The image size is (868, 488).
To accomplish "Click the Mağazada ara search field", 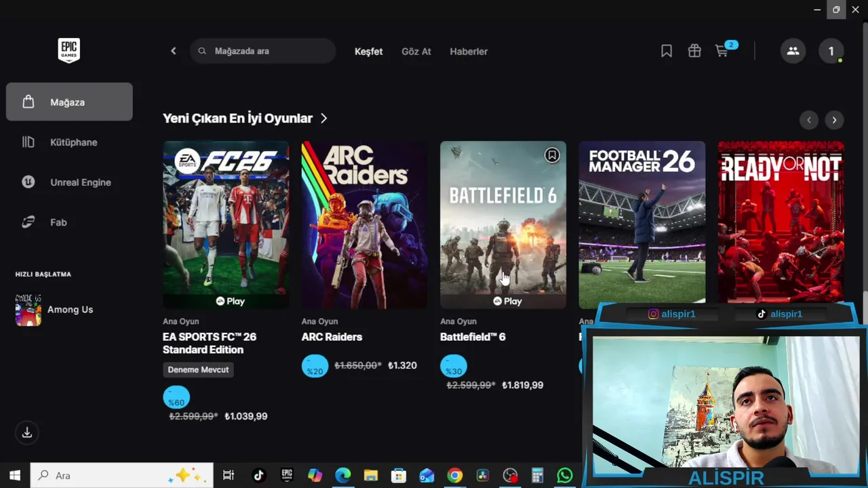I will (263, 51).
